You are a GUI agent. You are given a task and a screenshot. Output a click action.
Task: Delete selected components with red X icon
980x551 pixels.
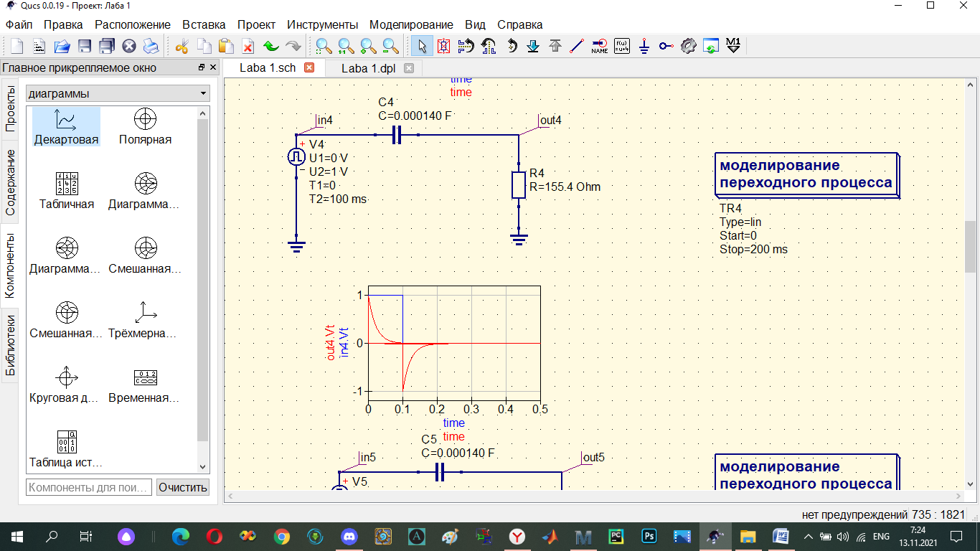click(x=248, y=47)
